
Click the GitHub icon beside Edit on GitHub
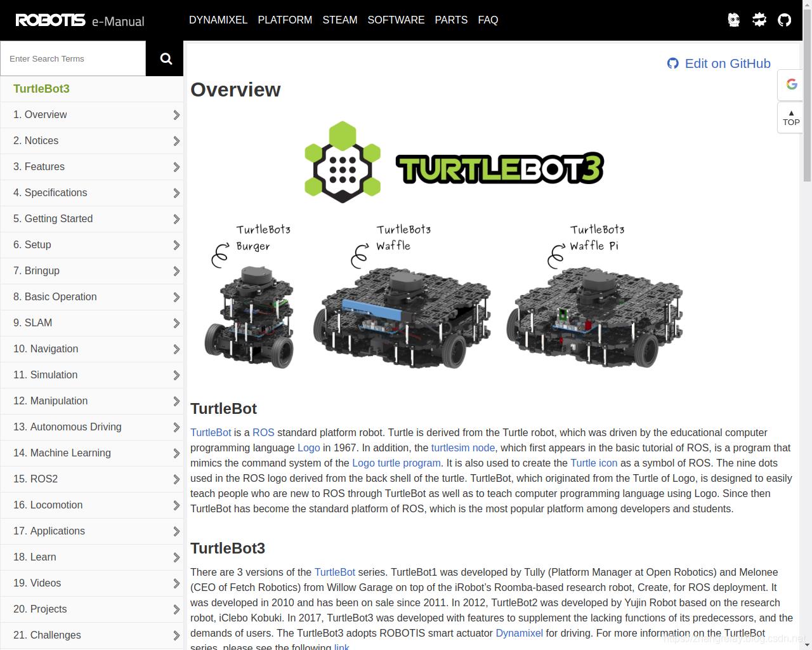(673, 63)
